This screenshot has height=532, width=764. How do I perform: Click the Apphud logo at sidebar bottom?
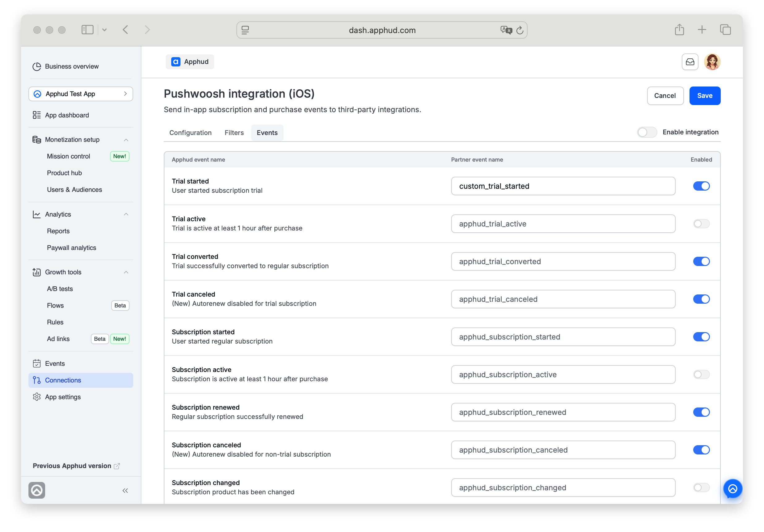click(36, 490)
